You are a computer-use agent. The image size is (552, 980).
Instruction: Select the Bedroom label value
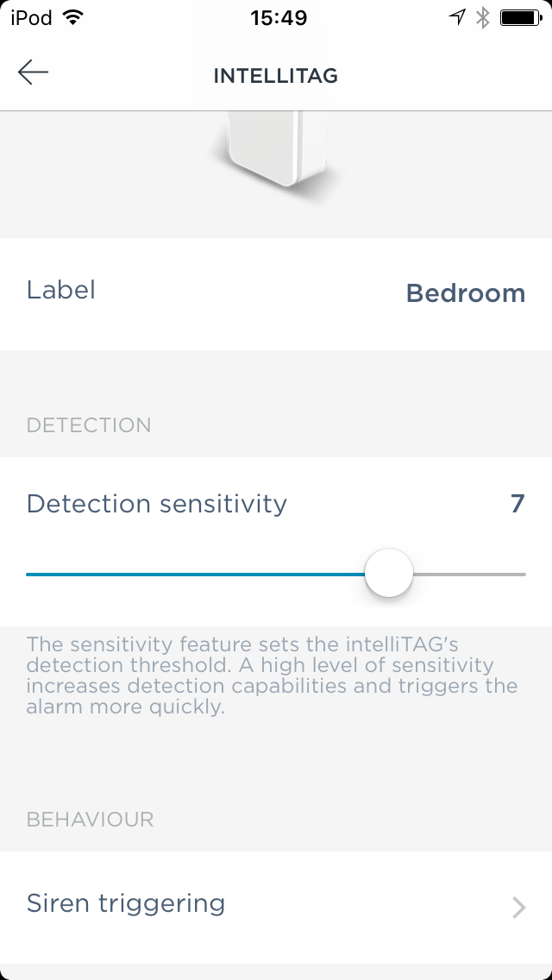point(466,293)
